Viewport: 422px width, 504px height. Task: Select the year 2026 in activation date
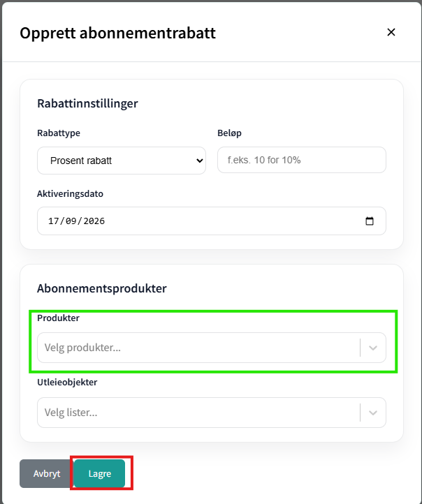[94, 221]
